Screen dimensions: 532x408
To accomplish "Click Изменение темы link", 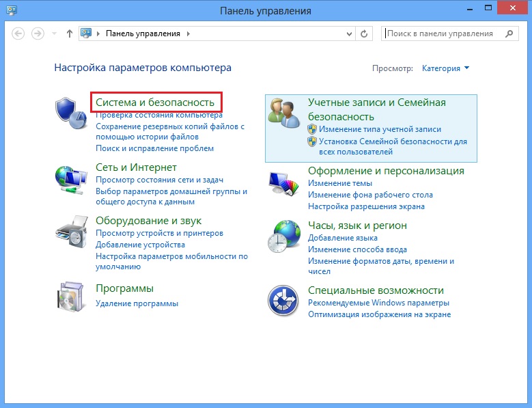I will [340, 183].
